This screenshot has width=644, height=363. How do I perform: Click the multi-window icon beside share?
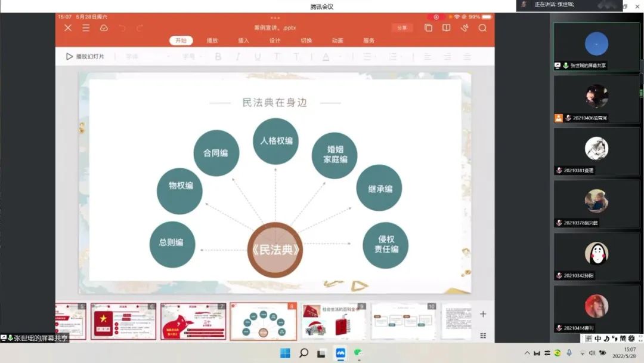428,28
